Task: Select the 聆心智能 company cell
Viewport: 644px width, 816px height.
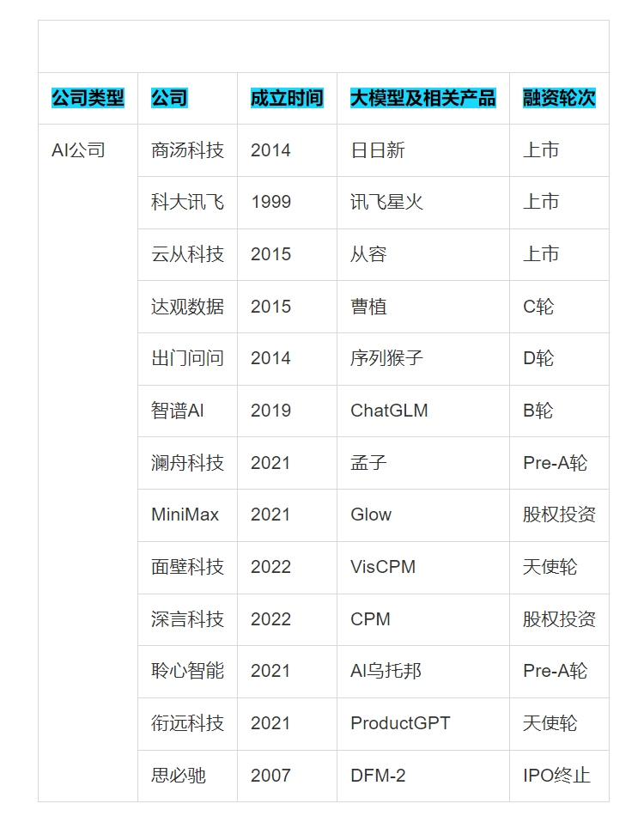Action: 187,671
